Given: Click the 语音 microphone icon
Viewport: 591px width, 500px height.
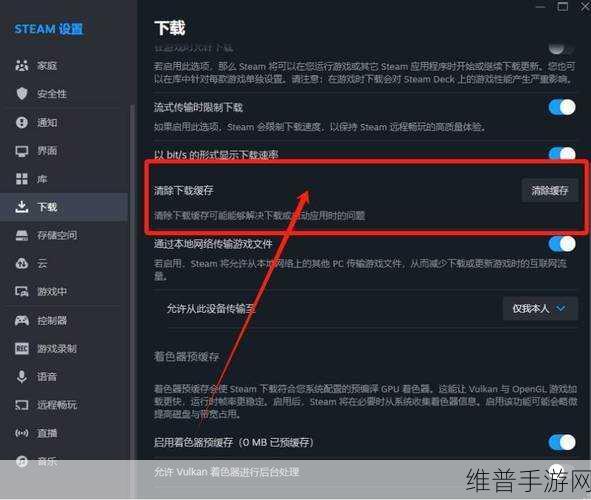Looking at the screenshot, I should 22,376.
